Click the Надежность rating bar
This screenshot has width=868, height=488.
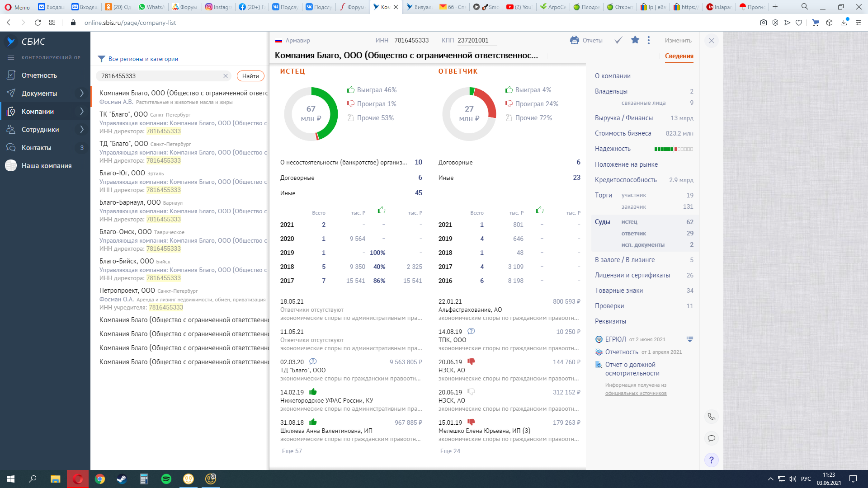674,149
